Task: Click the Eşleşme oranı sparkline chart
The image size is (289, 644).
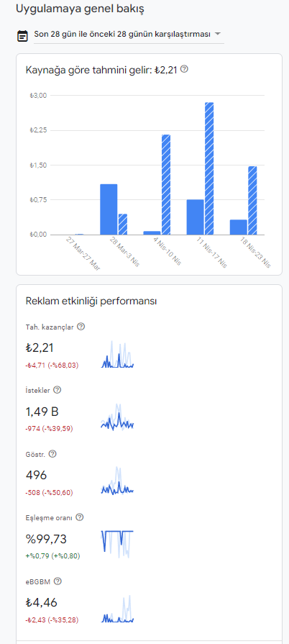Action: point(117,544)
